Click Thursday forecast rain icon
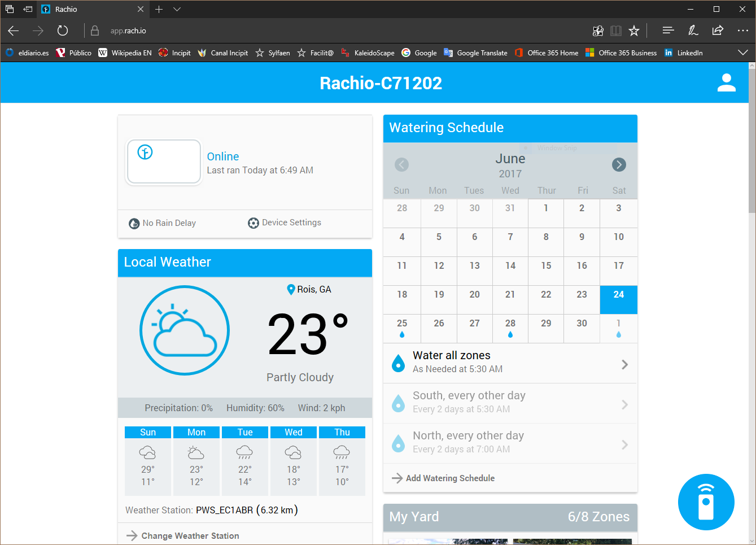 point(342,452)
